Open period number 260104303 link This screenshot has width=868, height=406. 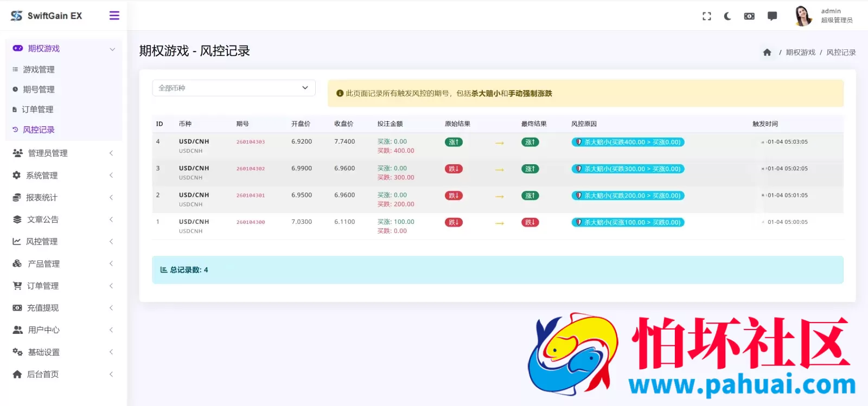click(251, 142)
